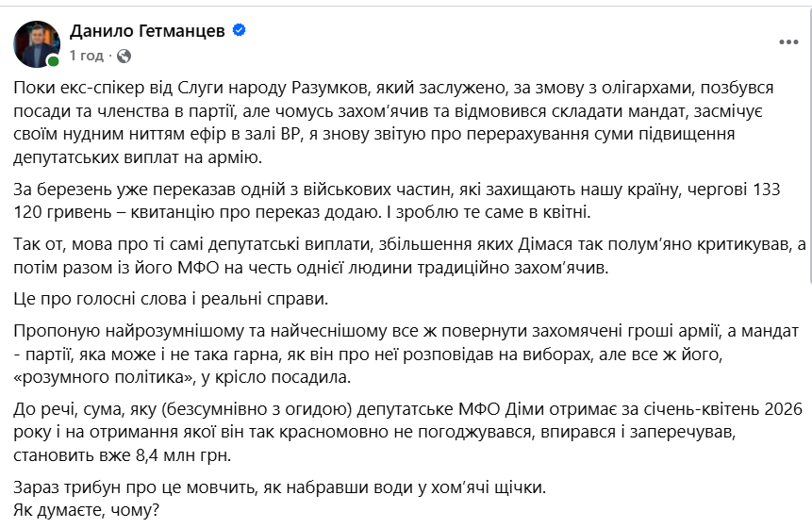812x528 pixels.
Task: Click the blue verified badge
Action: 240,30
